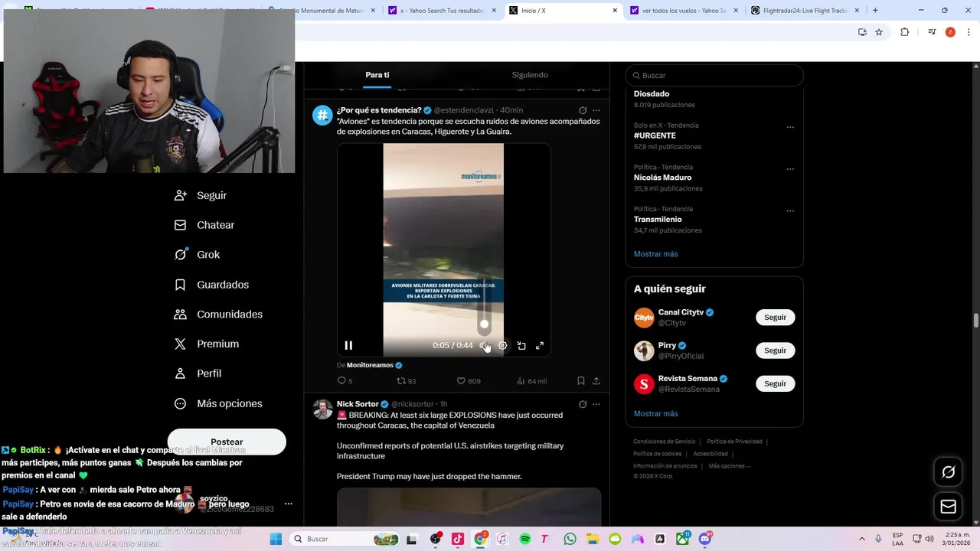Open a new browser tab
Screen dimensions: 980x551
coord(875,11)
